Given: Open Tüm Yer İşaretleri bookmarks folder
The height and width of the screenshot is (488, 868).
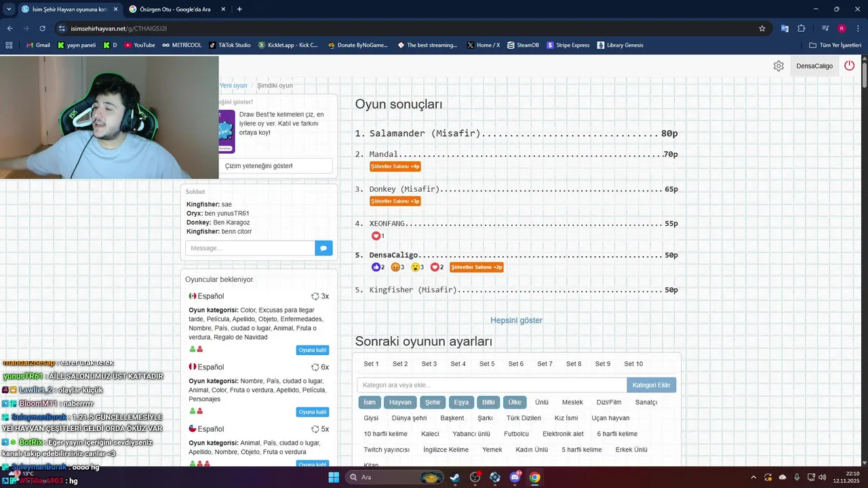Looking at the screenshot, I should [835, 45].
